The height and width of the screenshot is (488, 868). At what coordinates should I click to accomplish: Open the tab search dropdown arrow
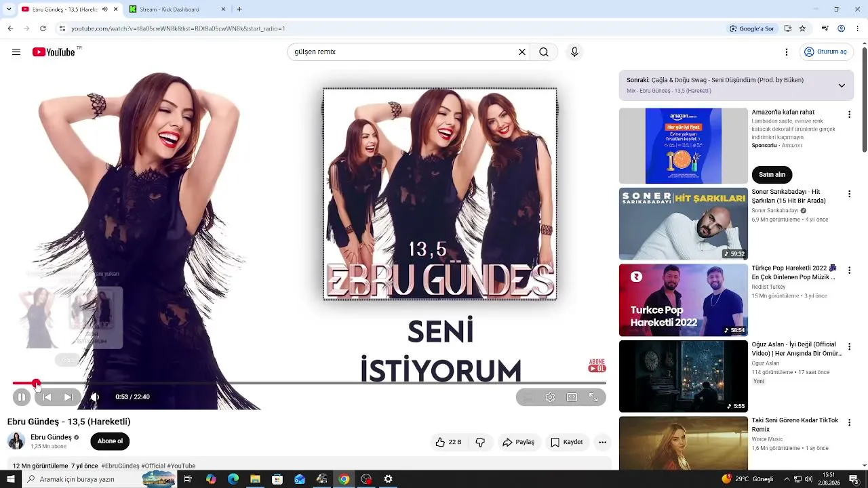tap(8, 9)
